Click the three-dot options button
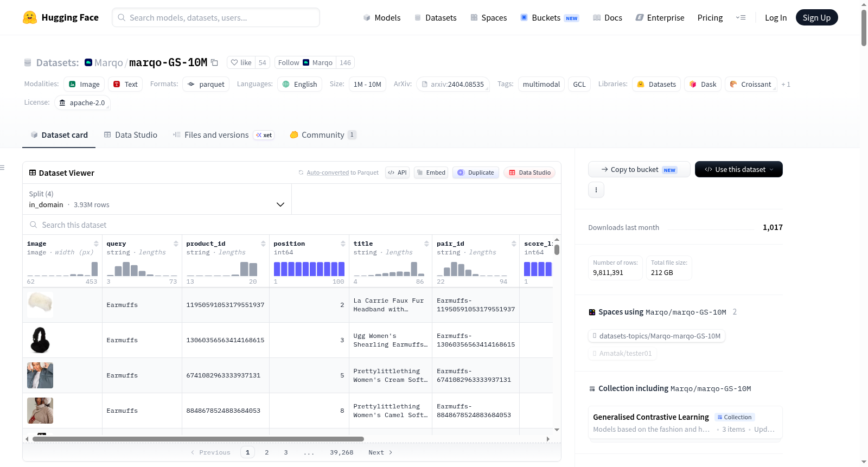 tap(596, 190)
